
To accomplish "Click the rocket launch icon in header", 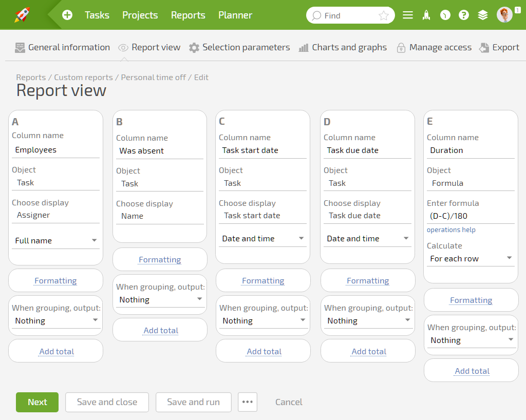I will (x=426, y=15).
